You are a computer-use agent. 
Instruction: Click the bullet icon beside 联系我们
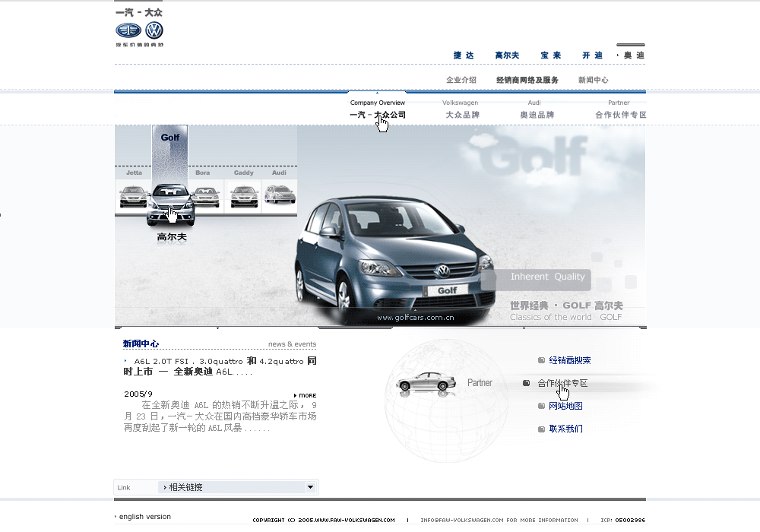point(541,429)
